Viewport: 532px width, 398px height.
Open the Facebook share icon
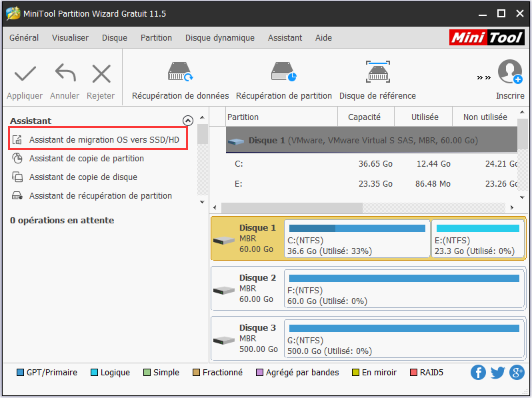pos(478,373)
